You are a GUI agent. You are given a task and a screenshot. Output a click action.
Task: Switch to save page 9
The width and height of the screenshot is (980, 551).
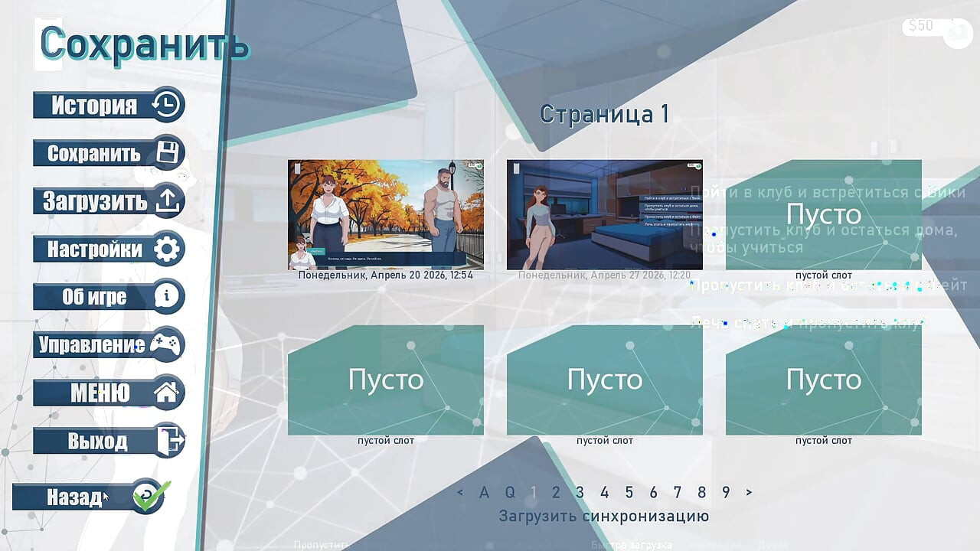point(726,492)
